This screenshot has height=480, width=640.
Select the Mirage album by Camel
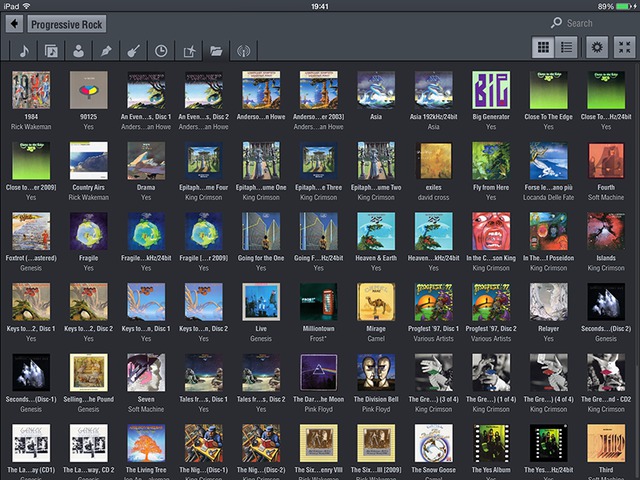(x=375, y=303)
